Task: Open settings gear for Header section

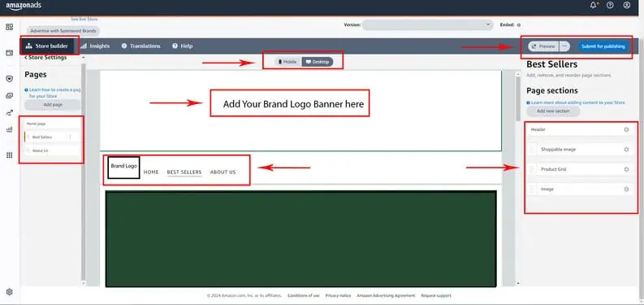Action: click(x=626, y=129)
